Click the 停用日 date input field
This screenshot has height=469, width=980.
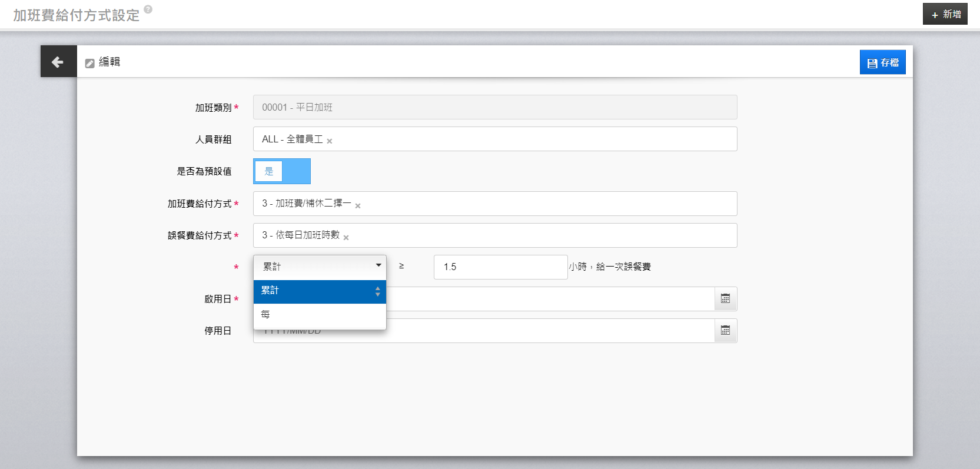(x=547, y=331)
